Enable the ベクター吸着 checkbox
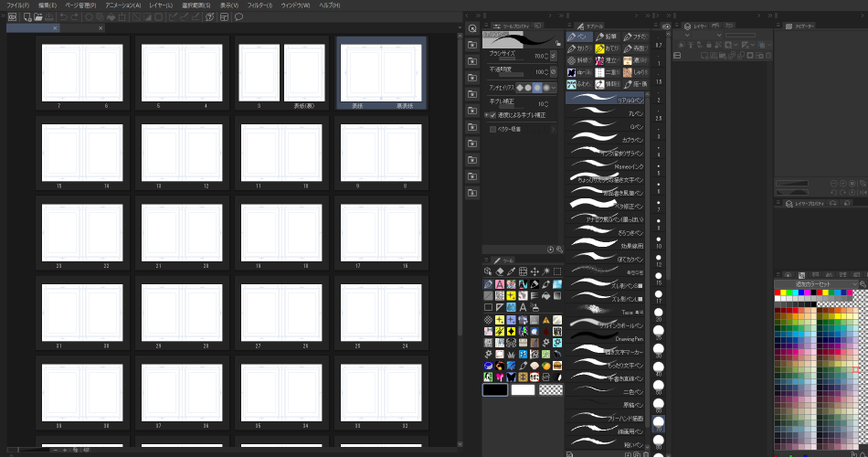Image resolution: width=868 pixels, height=457 pixels. [493, 129]
